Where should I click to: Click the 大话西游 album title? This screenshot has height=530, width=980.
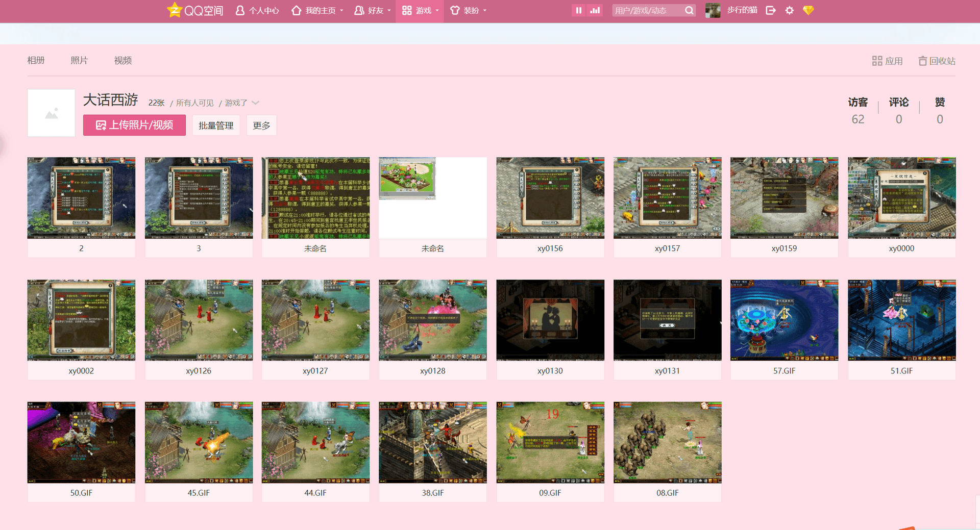click(x=111, y=100)
